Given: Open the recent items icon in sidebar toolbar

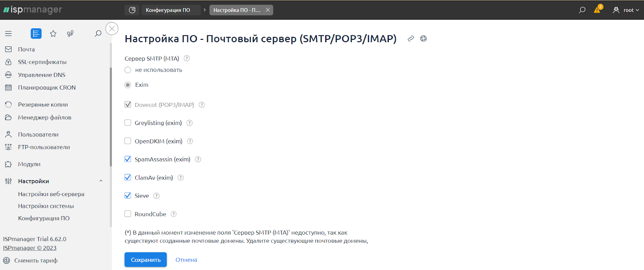Looking at the screenshot, I should [x=70, y=34].
